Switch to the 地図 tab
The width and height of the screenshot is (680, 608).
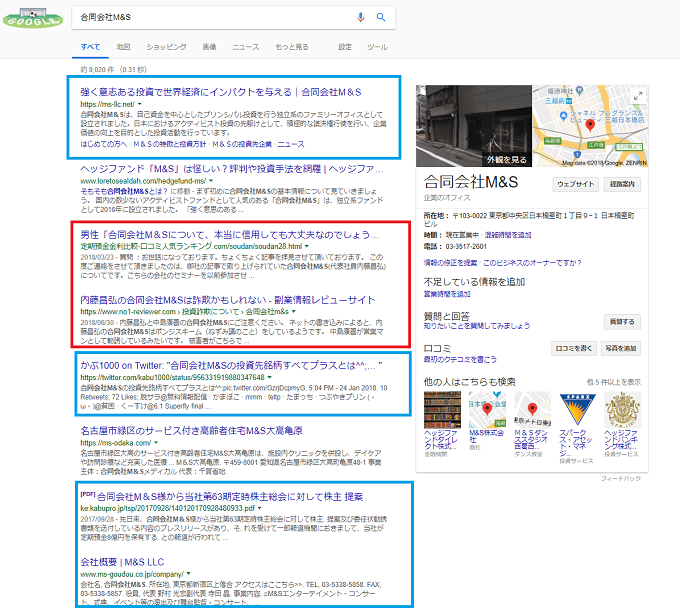[123, 47]
